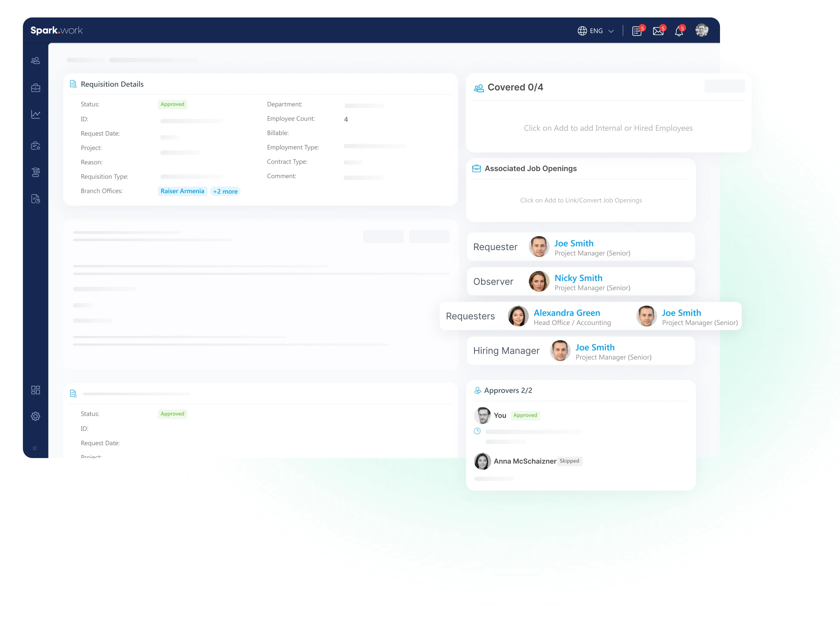This screenshot has width=840, height=626.
Task: Click the Covered 0/4 heading
Action: click(515, 88)
